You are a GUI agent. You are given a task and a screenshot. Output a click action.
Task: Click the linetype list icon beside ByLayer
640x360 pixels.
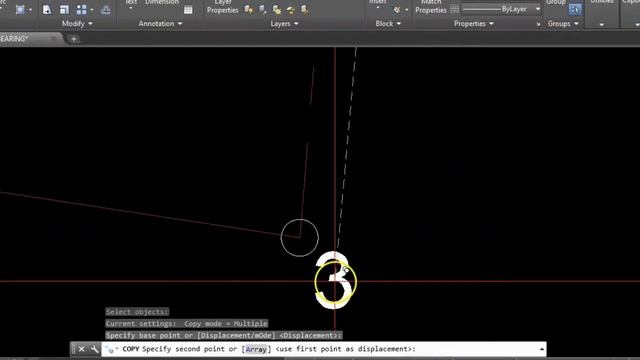click(454, 9)
